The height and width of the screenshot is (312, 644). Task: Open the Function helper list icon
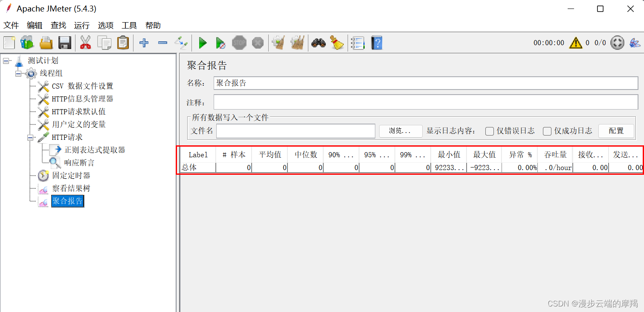[358, 43]
